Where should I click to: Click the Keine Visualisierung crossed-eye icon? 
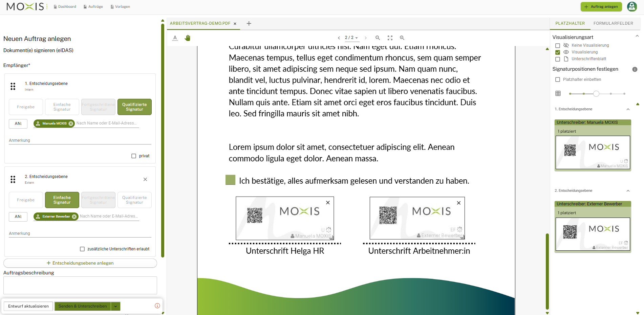click(566, 45)
